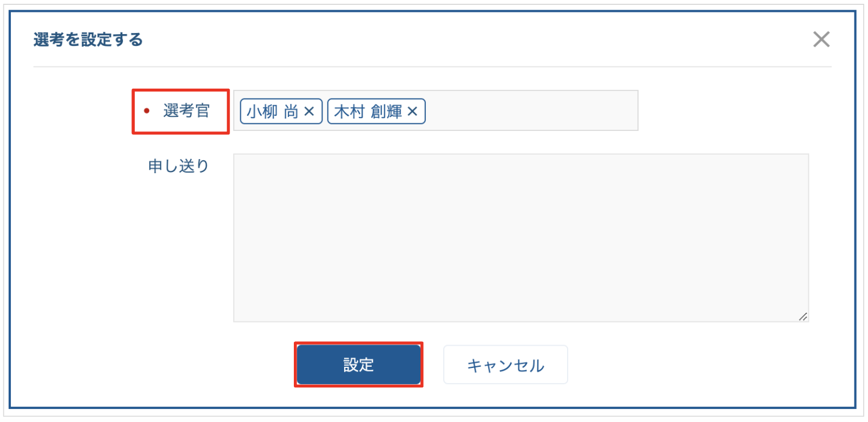Select the 木村 創輝 tag name

tap(368, 111)
